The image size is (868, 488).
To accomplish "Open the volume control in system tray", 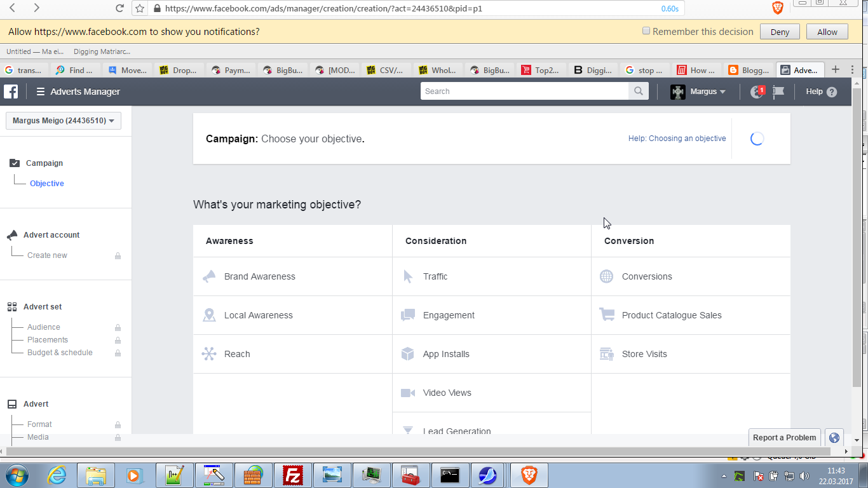I will [804, 476].
